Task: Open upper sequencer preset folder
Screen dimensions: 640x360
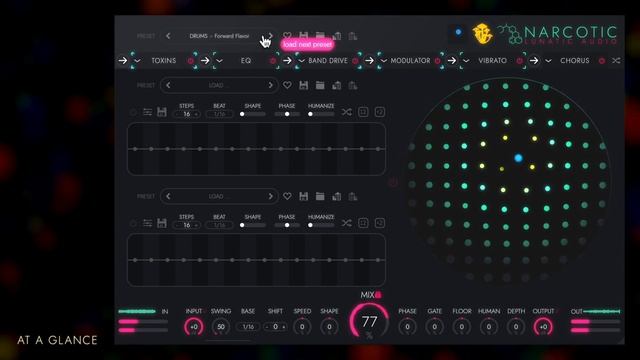Action: pos(320,85)
